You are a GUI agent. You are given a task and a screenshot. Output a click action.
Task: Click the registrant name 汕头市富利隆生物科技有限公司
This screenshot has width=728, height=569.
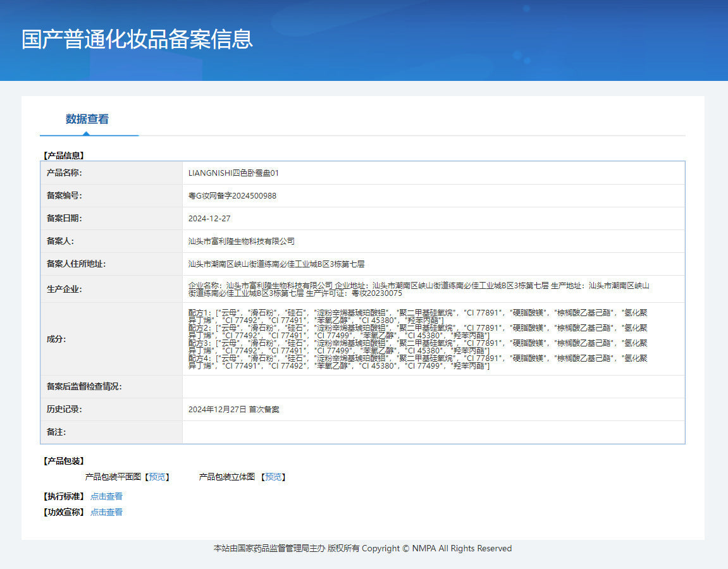coord(242,242)
